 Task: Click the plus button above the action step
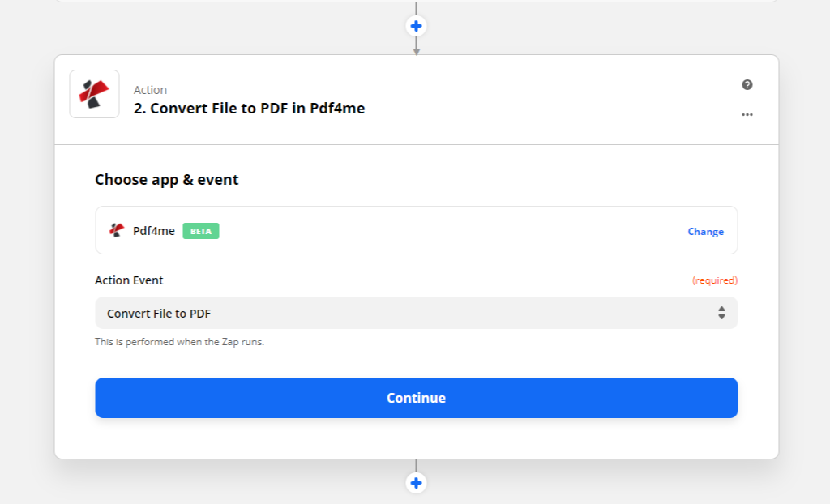click(416, 26)
